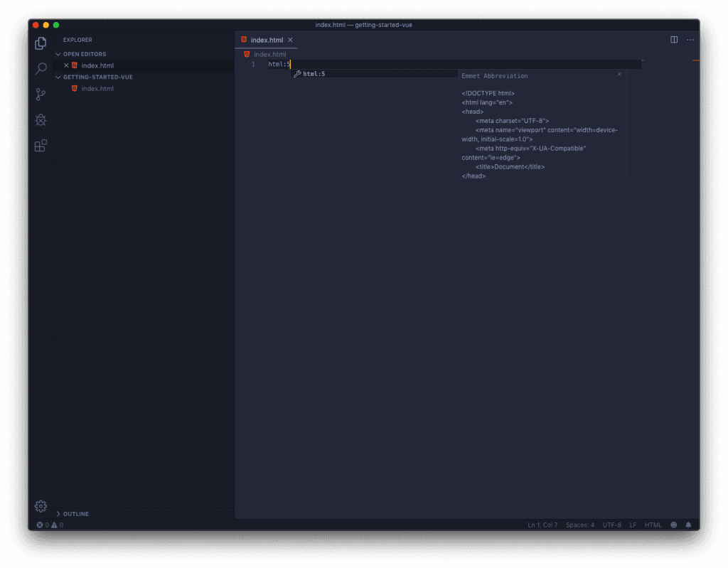The image size is (728, 568).
Task: Click UTF-8 encoding in status bar
Action: [x=611, y=525]
